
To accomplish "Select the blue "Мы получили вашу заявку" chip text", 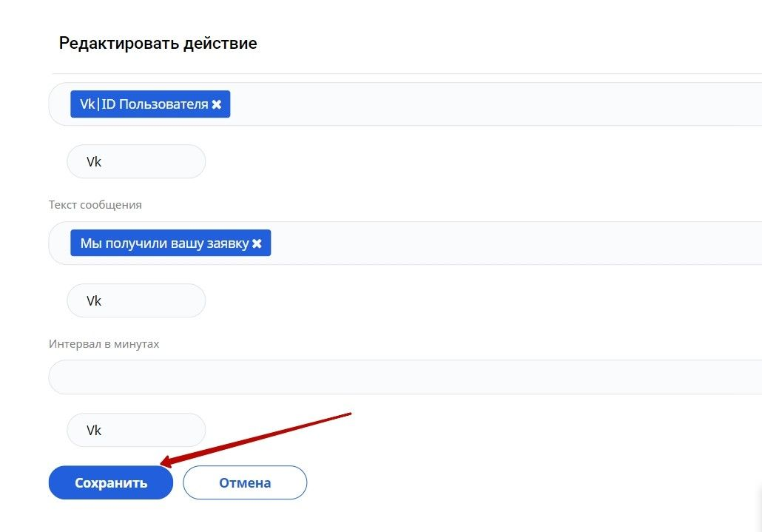I will click(164, 243).
